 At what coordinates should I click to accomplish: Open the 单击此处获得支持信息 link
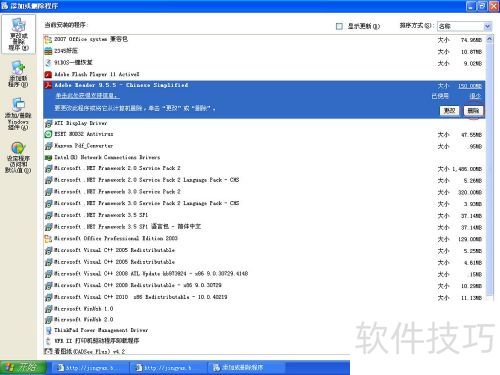pos(87,96)
